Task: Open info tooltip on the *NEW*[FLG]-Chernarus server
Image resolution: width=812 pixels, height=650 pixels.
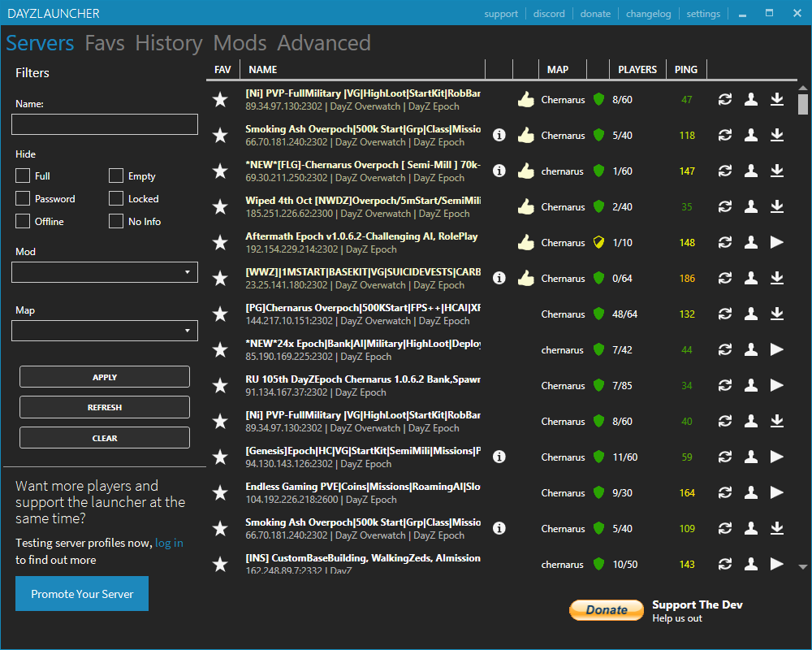Action: click(499, 171)
